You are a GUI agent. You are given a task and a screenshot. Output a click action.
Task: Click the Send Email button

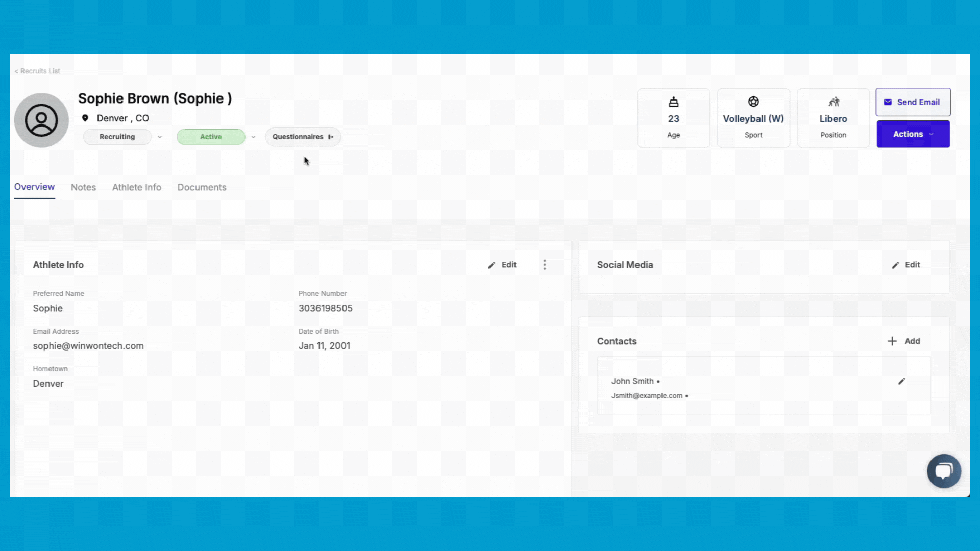click(x=913, y=102)
